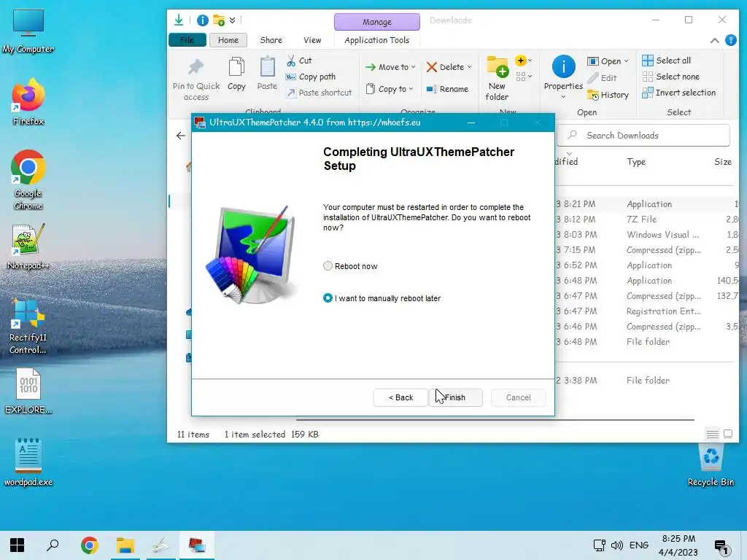Open the Easy access dropdown in the ribbon
The height and width of the screenshot is (560, 747).
point(524,77)
